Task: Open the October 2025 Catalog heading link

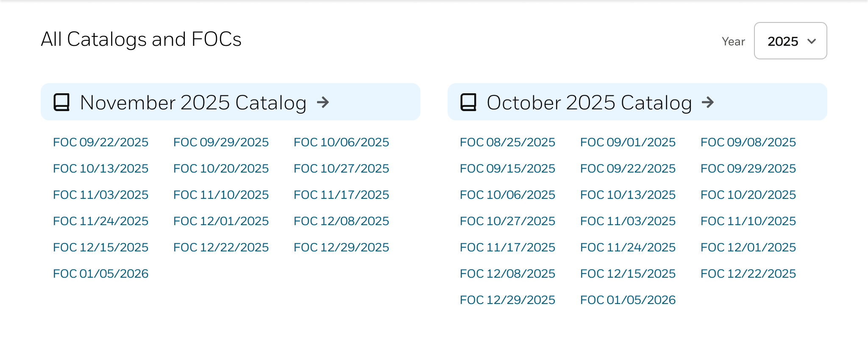Action: (589, 103)
